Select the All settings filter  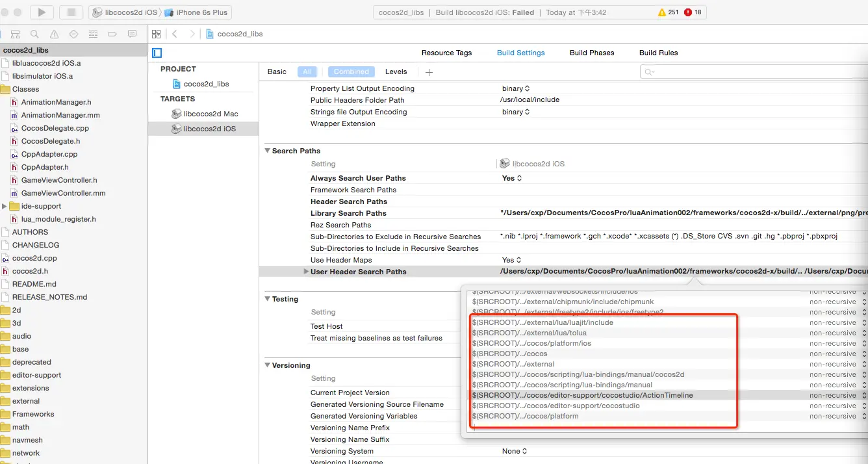(307, 71)
